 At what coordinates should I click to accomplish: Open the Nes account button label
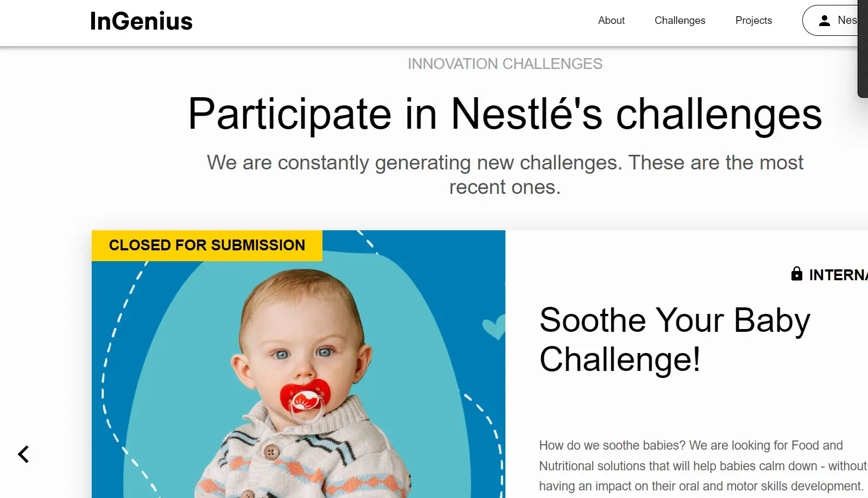847,20
